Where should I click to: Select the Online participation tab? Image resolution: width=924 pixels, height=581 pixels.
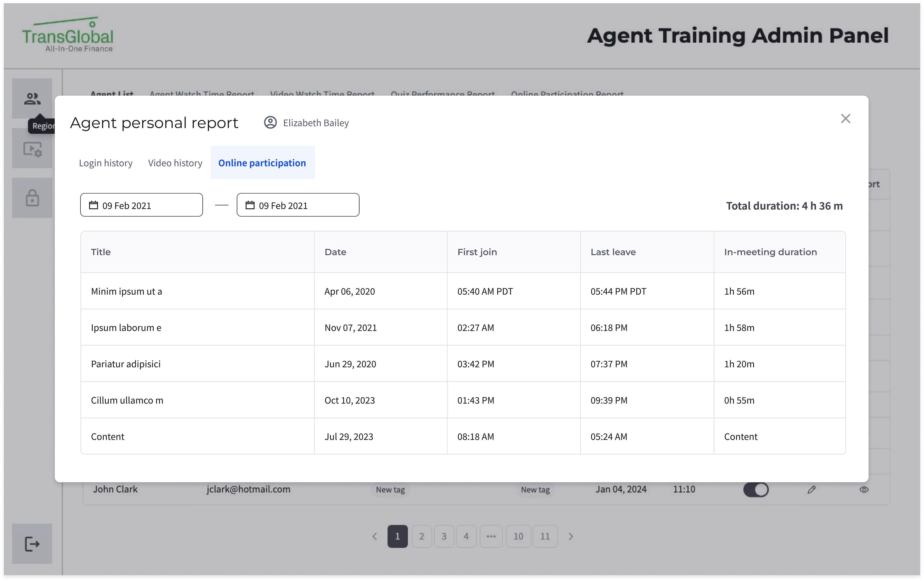262,163
